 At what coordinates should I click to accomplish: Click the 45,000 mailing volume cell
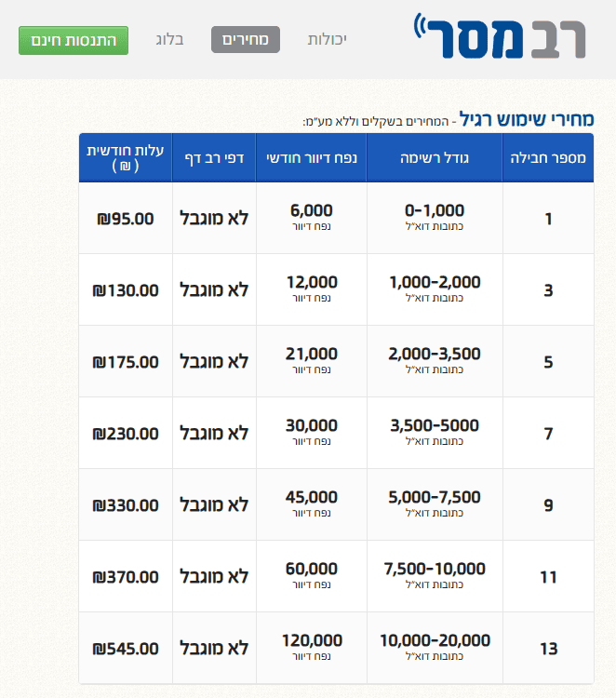[x=312, y=504]
